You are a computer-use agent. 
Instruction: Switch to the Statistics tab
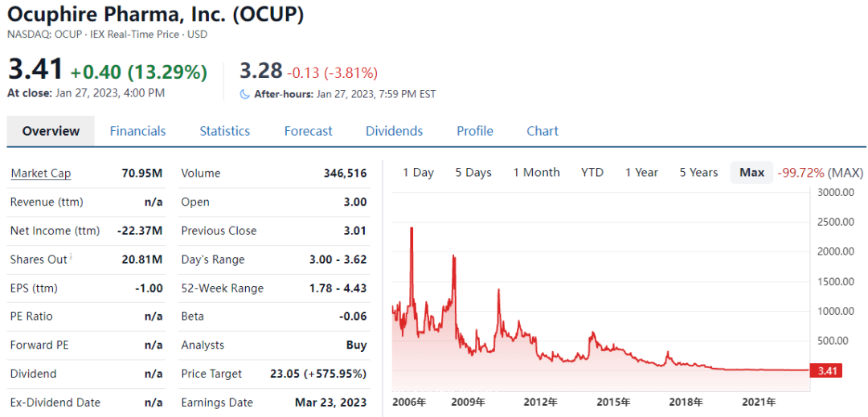point(224,131)
